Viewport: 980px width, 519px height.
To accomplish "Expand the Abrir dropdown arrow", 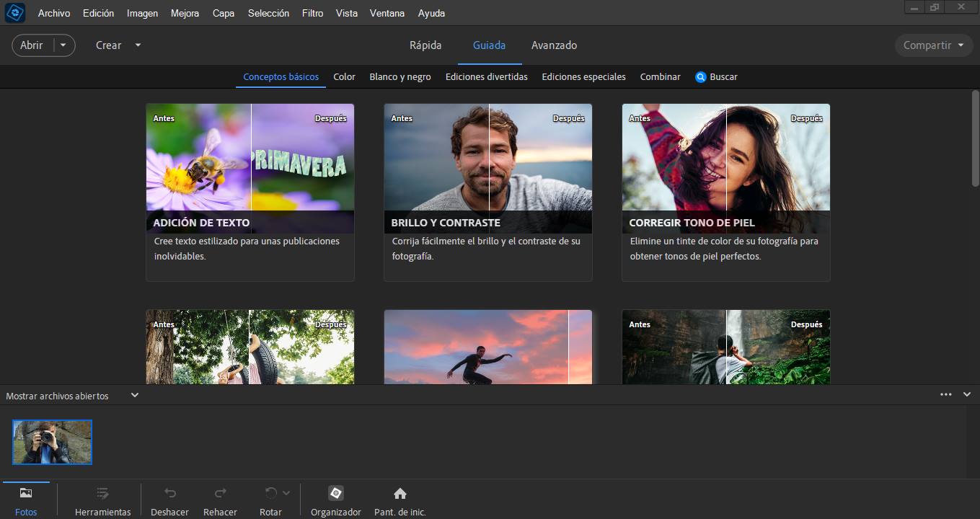I will click(x=62, y=45).
